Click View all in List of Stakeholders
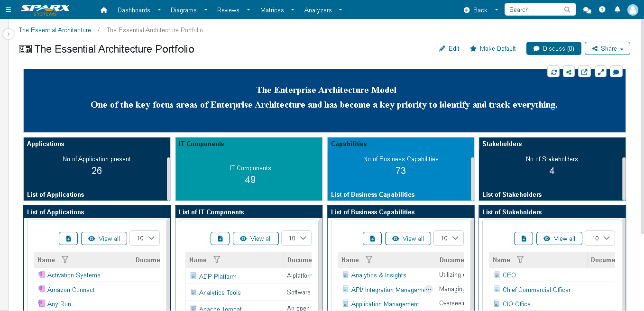Image resolution: width=644 pixels, height=311 pixels. click(559, 238)
